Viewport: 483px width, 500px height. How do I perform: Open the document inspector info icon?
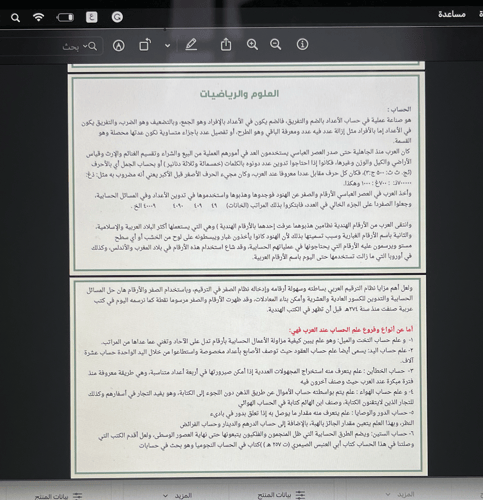302,44
